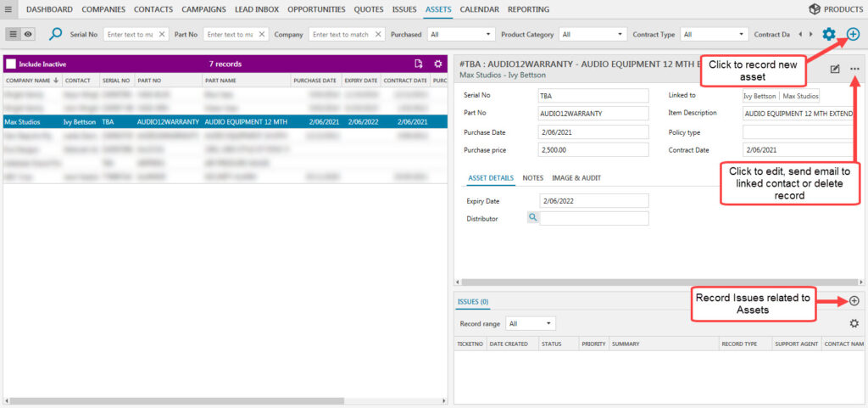
Task: Open the blue settings gear in filter bar
Action: click(828, 35)
